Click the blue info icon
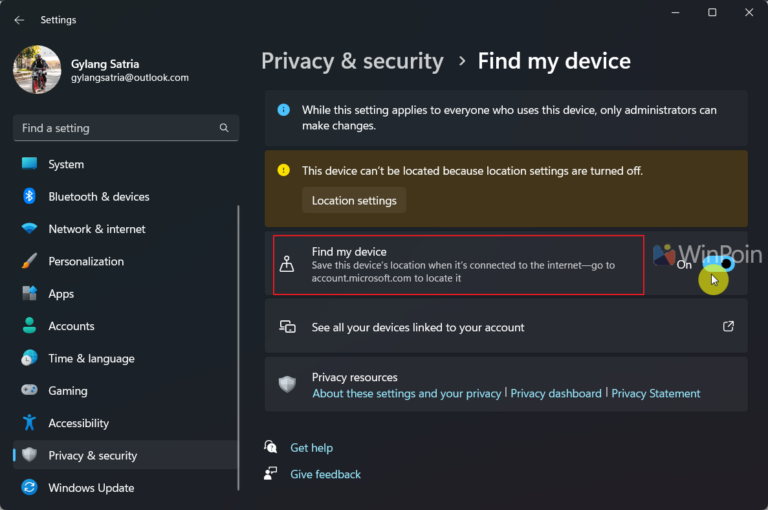The image size is (768, 510). tap(284, 110)
